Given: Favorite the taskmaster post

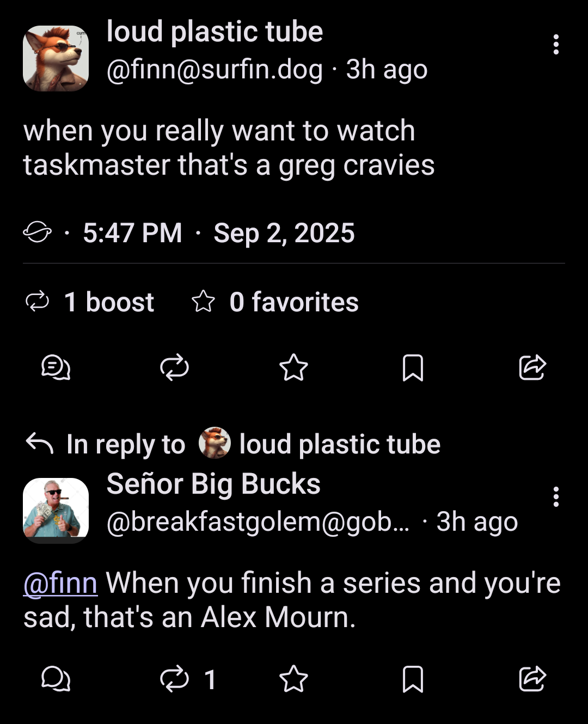Looking at the screenshot, I should [293, 368].
